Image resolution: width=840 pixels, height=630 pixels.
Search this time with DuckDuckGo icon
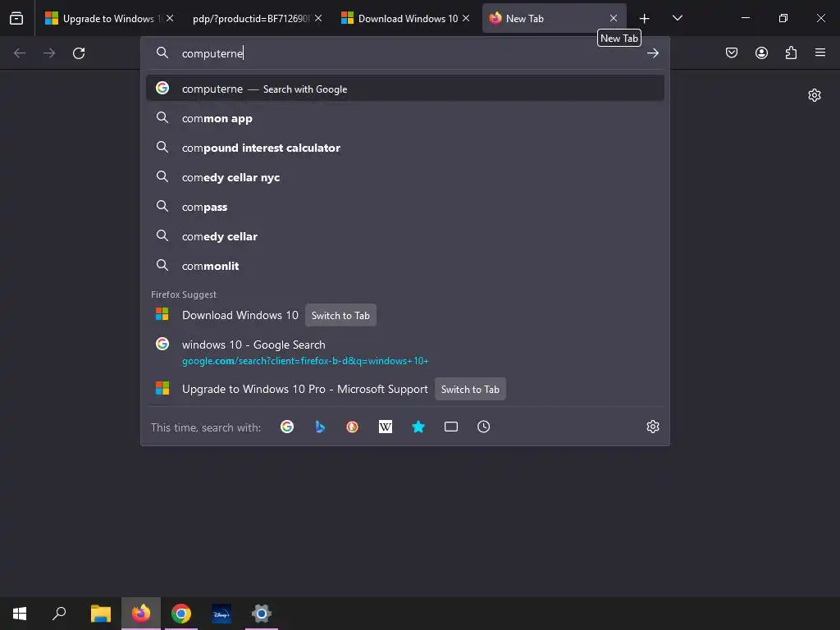[353, 427]
